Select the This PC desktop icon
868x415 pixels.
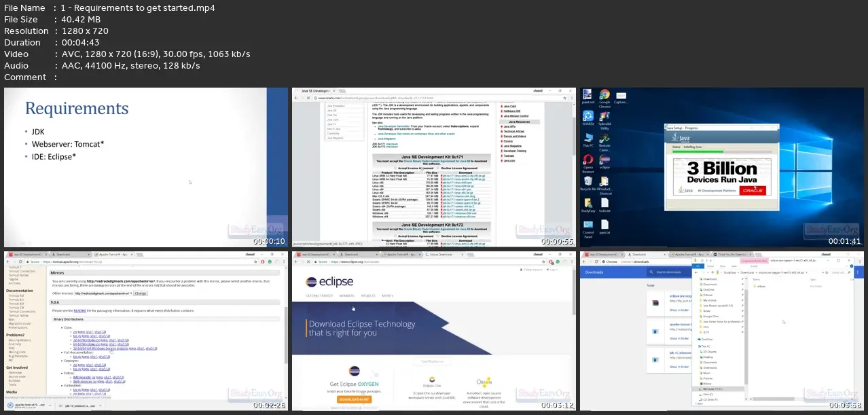pyautogui.click(x=588, y=139)
